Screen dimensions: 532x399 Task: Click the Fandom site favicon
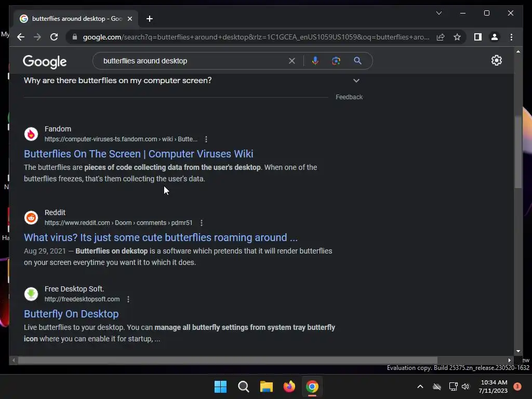pos(31,134)
